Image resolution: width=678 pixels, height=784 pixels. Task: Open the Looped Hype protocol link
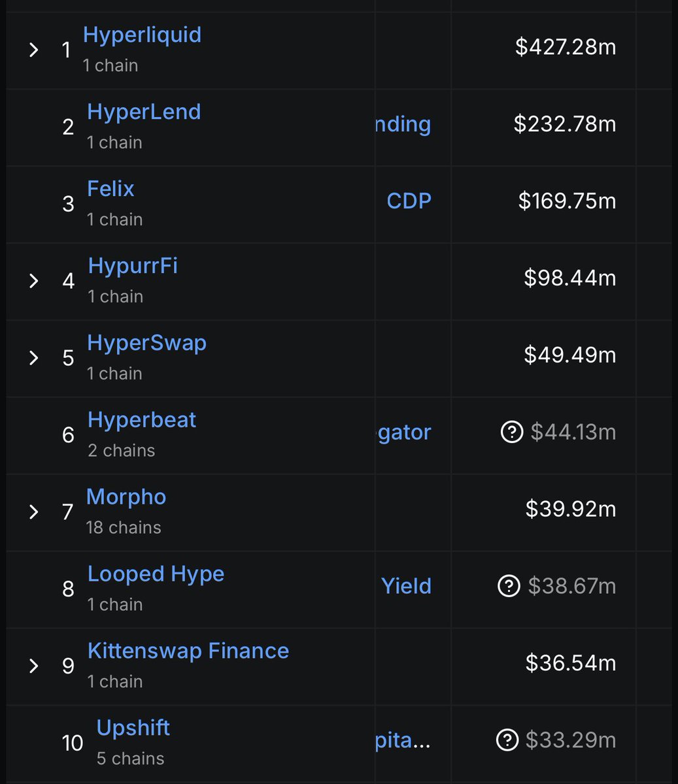(156, 574)
